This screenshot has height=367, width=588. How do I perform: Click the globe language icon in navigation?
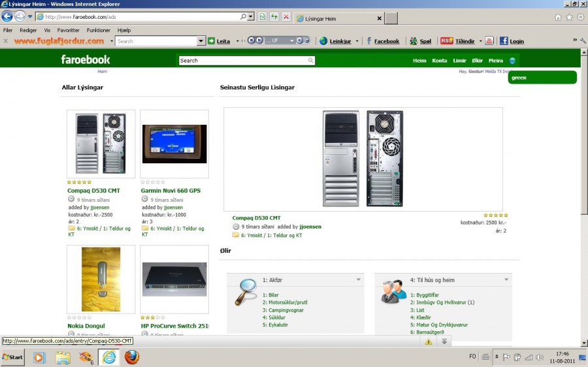pyautogui.click(x=512, y=61)
